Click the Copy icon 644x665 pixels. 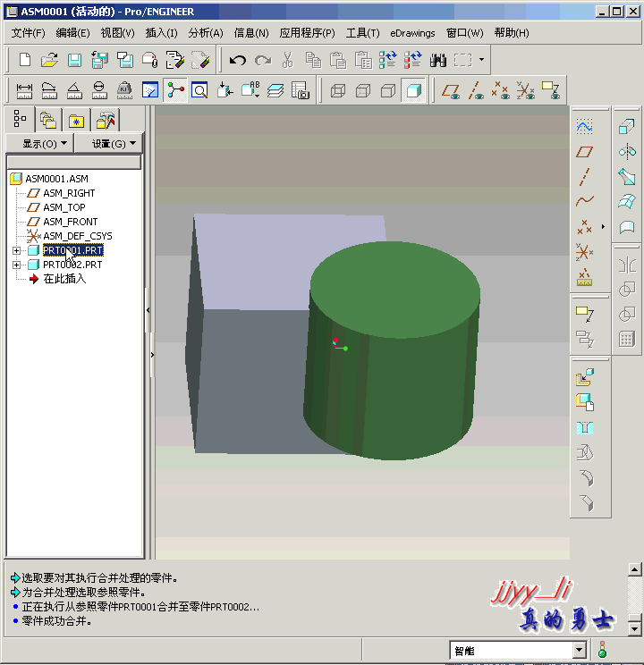(313, 60)
